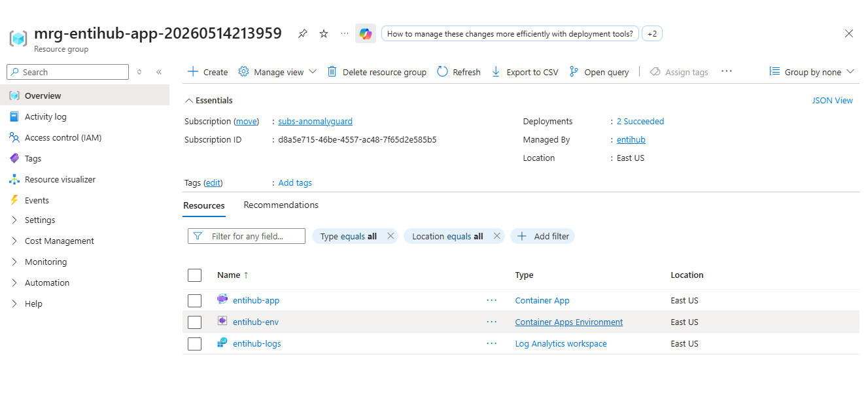Switch to Resources tab
Screen dimensions: 868x393
204,205
